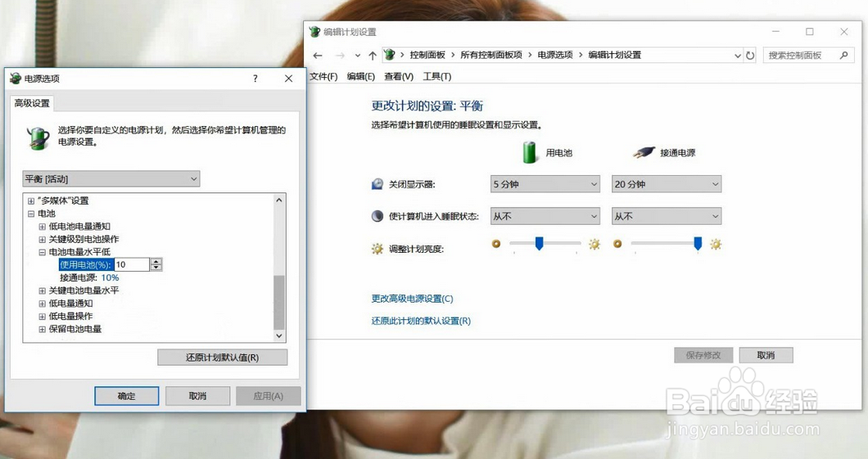Collapse the 电池电量水平低 node
This screenshot has width=868, height=459.
click(42, 252)
